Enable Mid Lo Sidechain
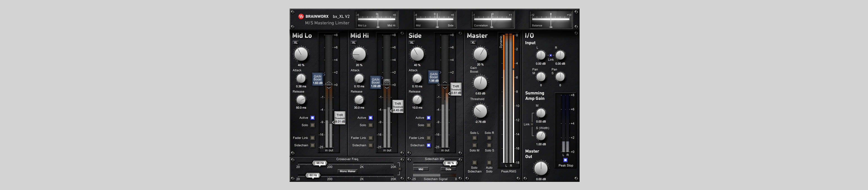 [x=312, y=145]
